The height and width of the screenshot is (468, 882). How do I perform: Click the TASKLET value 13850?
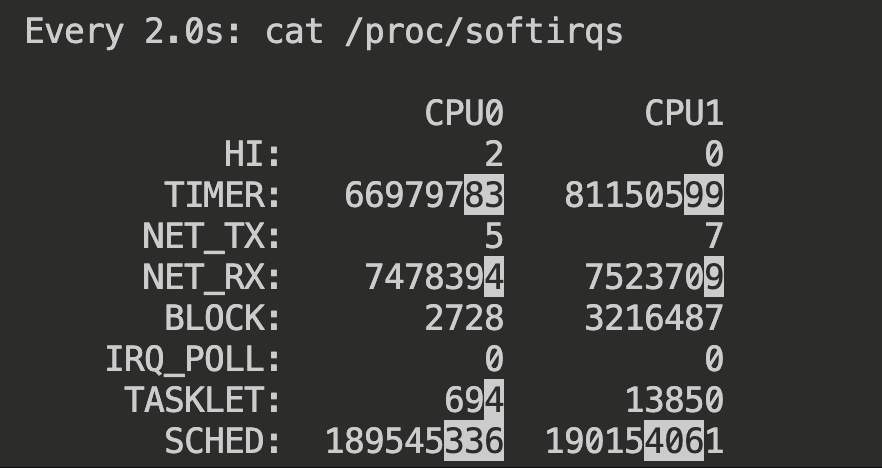coord(673,400)
